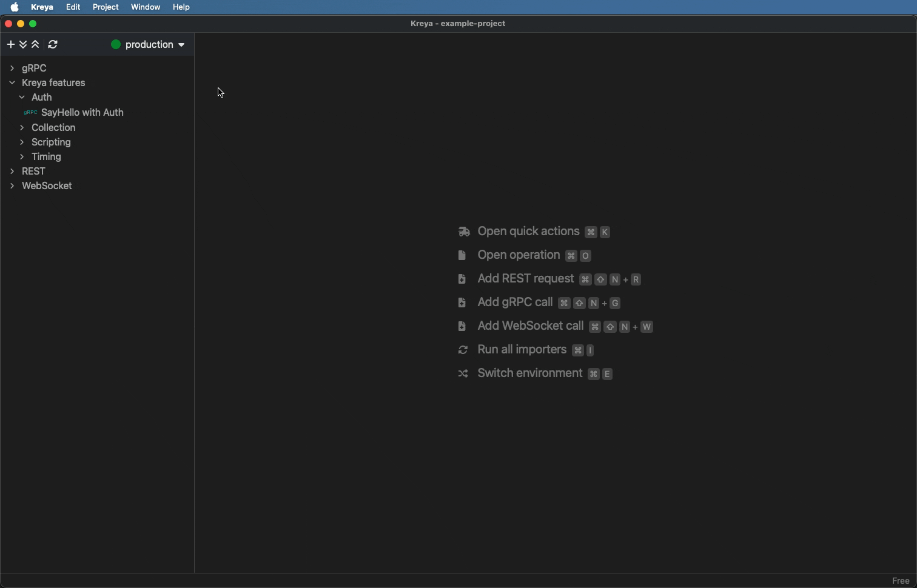Click the shuffle icon beside Switch environment
Viewport: 917px width, 588px height.
point(463,373)
